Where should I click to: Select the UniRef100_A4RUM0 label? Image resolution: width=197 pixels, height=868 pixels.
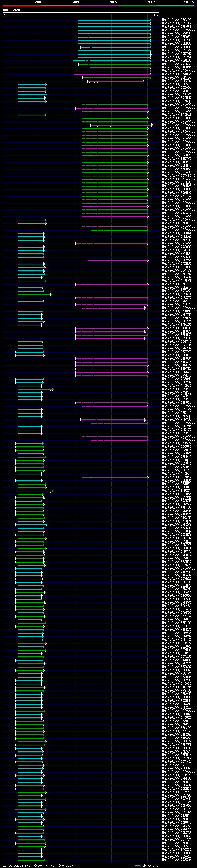pyautogui.click(x=177, y=67)
